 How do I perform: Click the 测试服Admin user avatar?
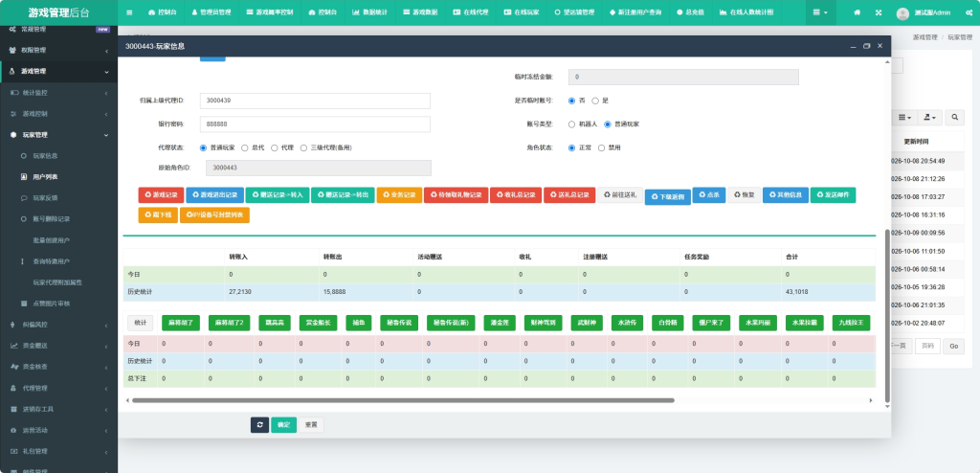(902, 13)
